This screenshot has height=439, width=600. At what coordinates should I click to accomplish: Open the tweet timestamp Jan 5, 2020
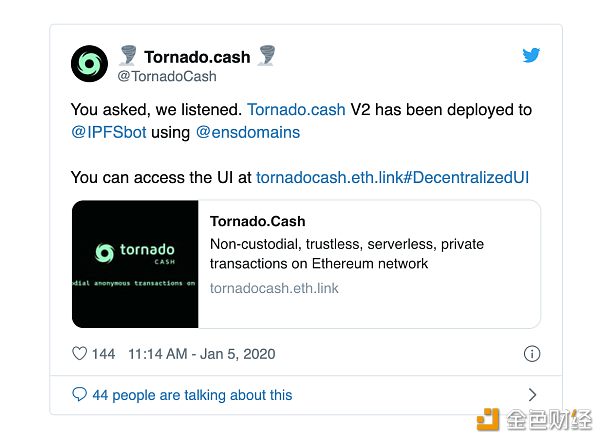pos(202,354)
